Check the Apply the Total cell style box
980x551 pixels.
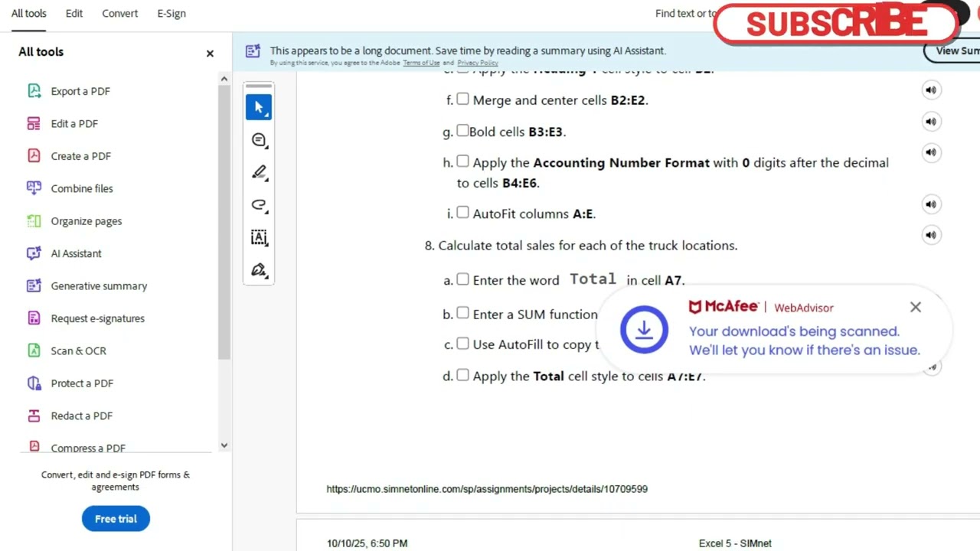[x=462, y=375]
